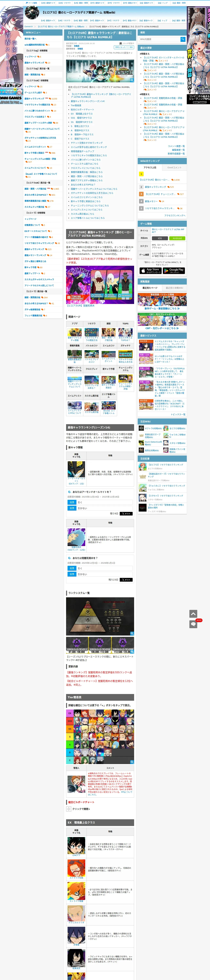The image size is (210, 980).
Task: Jump to Tier簡易表 in the table of contents
Action: 76,105
